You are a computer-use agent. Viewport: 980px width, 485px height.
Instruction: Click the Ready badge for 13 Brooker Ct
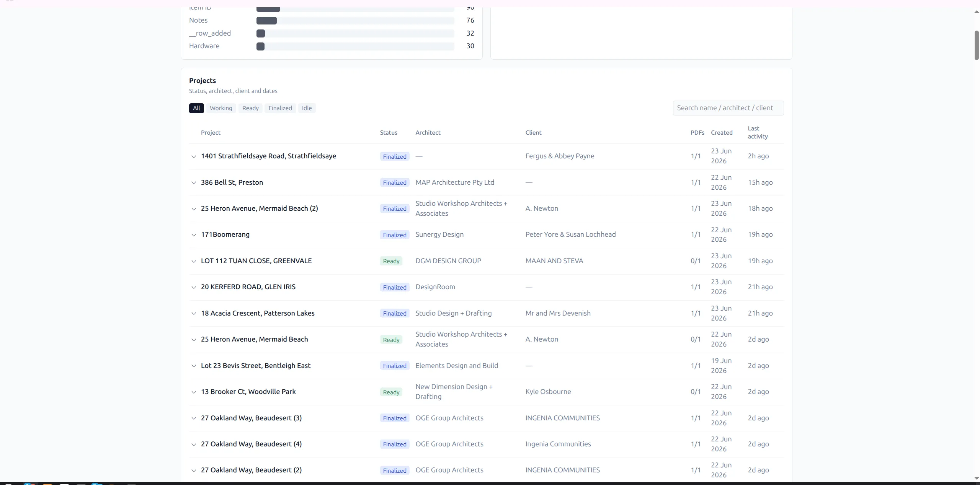[x=391, y=392]
